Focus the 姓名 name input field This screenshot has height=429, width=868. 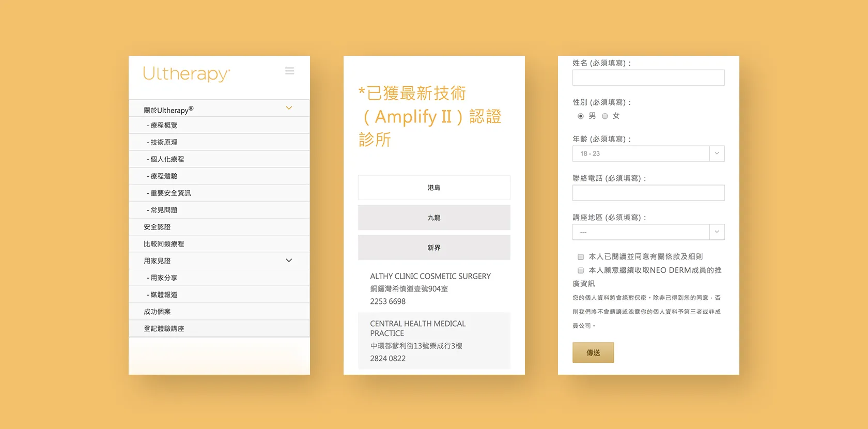pos(648,78)
